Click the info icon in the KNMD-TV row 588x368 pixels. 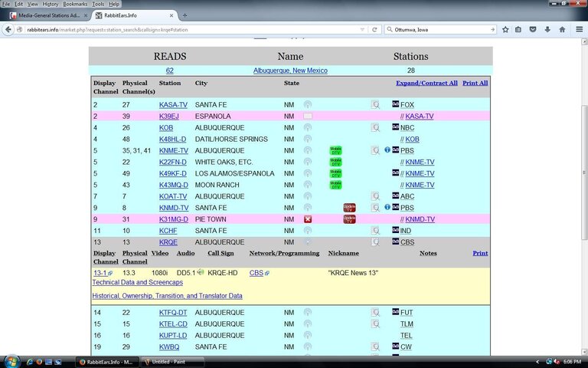click(x=387, y=207)
